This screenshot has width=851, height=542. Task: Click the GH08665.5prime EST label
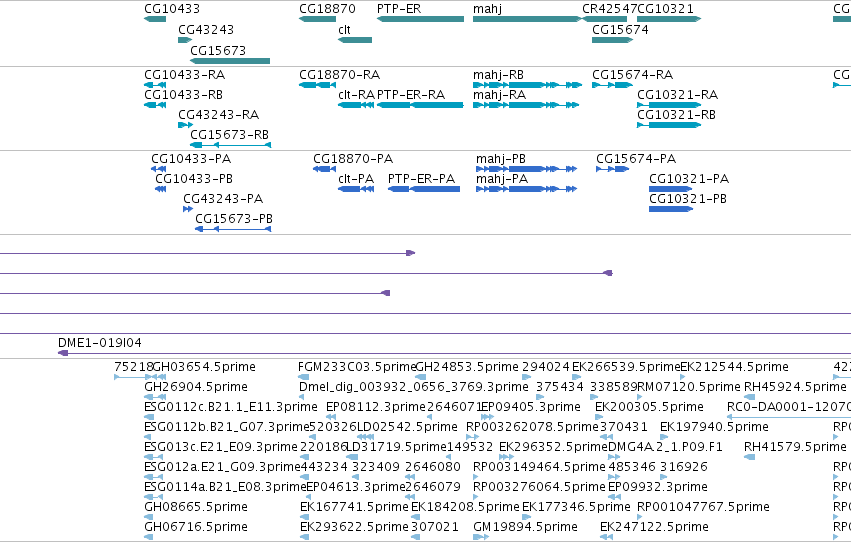click(x=196, y=507)
